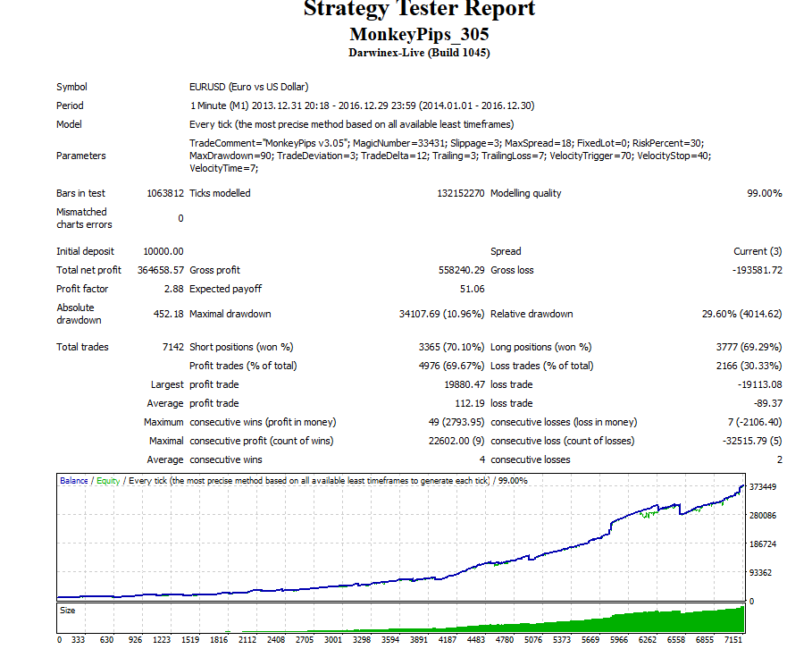Screen dimensions: 812x649
Task: Click the Size label in volume chart
Action: [x=68, y=611]
